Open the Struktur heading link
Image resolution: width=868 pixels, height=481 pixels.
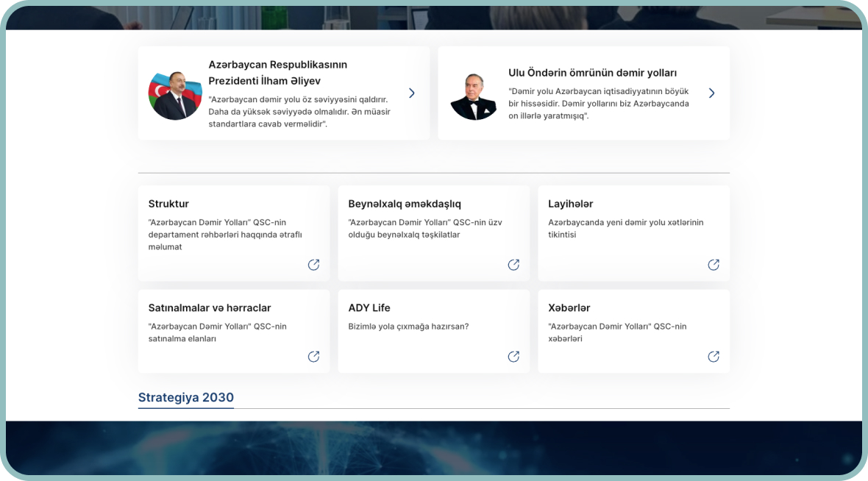point(168,204)
